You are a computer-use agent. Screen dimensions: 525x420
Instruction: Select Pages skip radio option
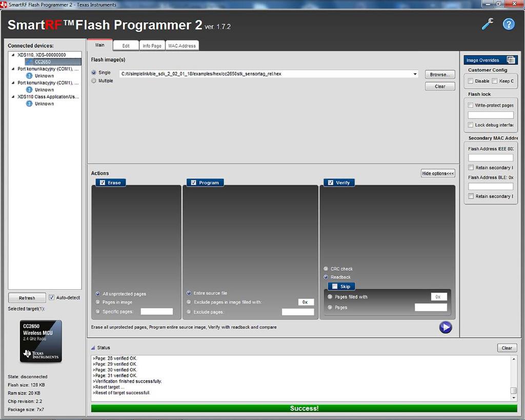[330, 308]
